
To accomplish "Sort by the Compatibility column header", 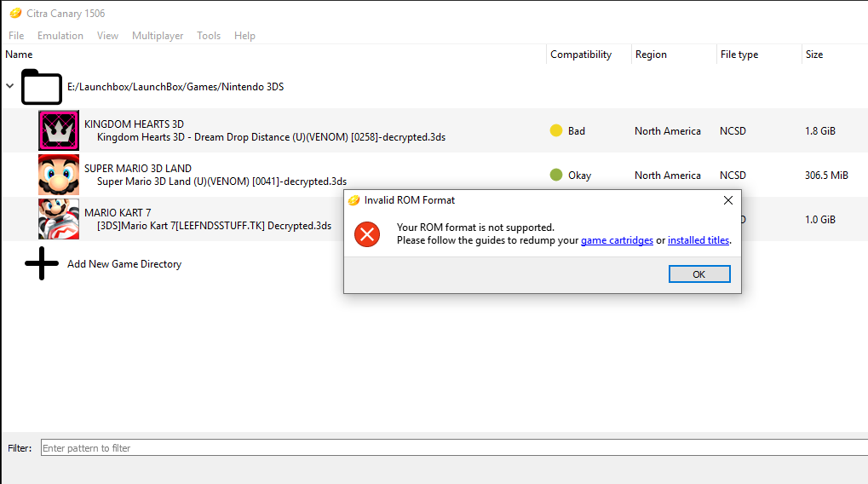I will coord(581,55).
